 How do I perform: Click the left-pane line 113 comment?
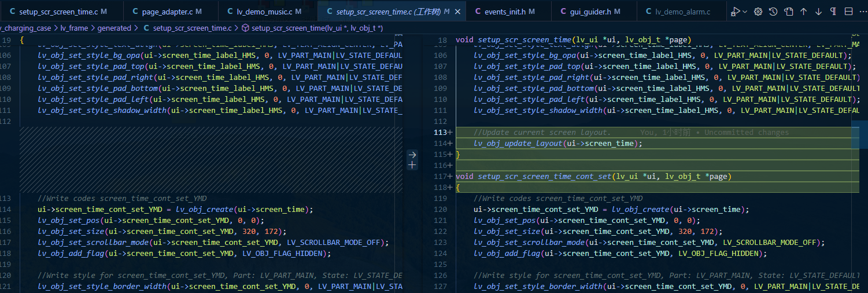click(x=122, y=199)
